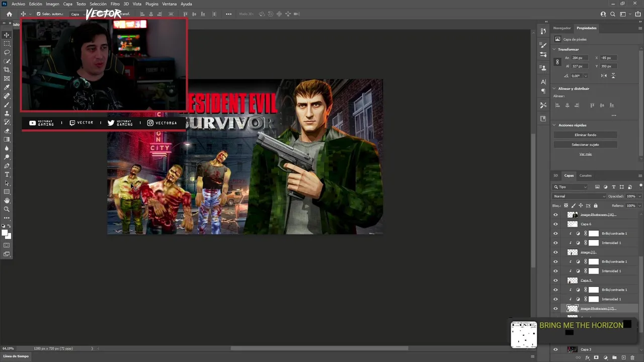
Task: Open the Paragraph panel icon
Action: click(x=543, y=91)
